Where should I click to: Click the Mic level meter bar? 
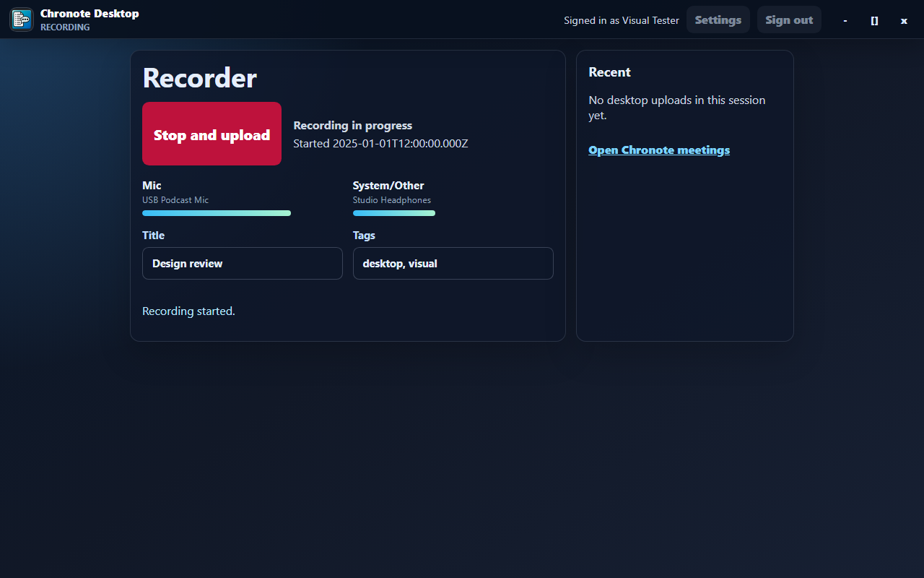[217, 213]
